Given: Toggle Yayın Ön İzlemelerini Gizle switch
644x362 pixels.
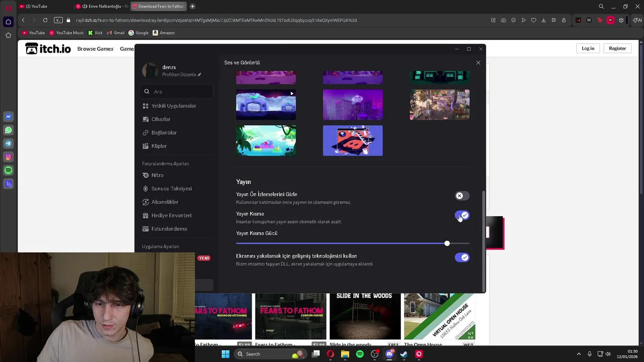Looking at the screenshot, I should point(462,196).
